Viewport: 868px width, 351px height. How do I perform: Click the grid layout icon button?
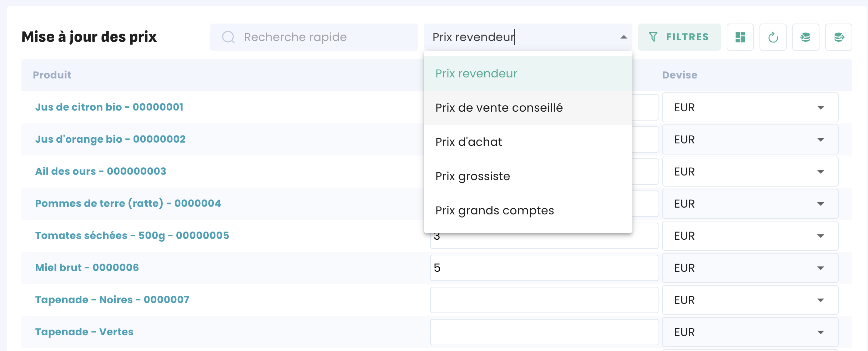[740, 37]
